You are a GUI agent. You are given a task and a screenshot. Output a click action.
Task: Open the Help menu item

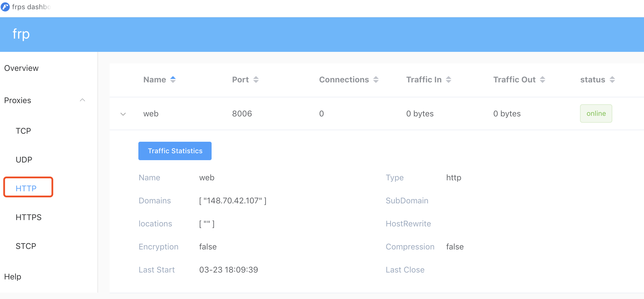point(13,277)
